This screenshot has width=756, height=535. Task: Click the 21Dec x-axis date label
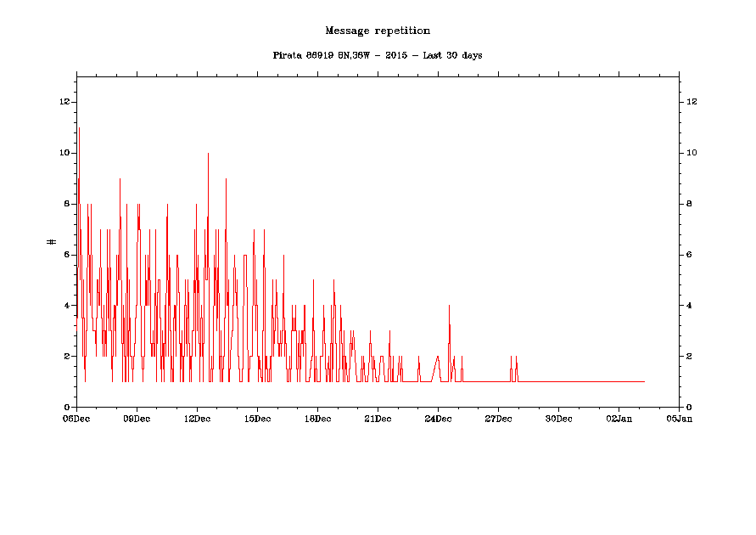[x=378, y=419]
